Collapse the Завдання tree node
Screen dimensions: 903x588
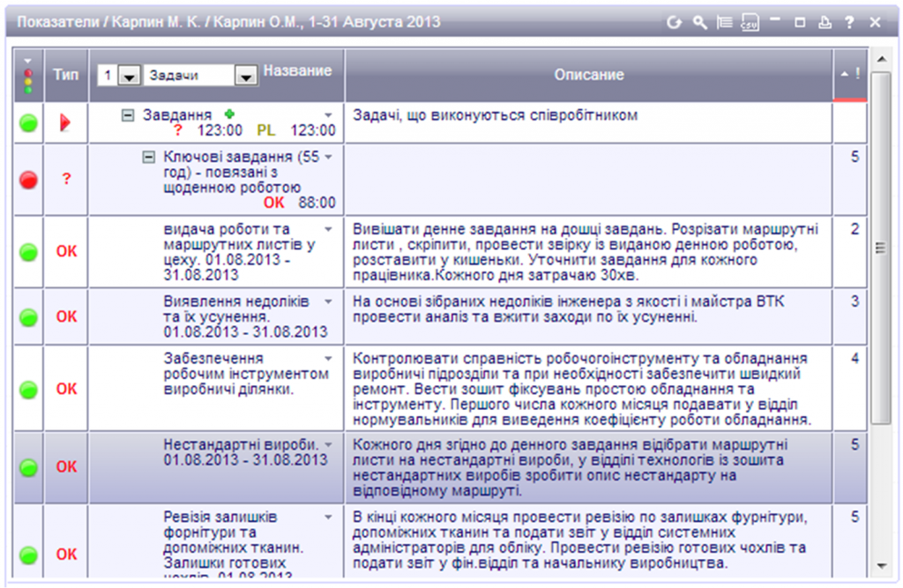pos(128,115)
